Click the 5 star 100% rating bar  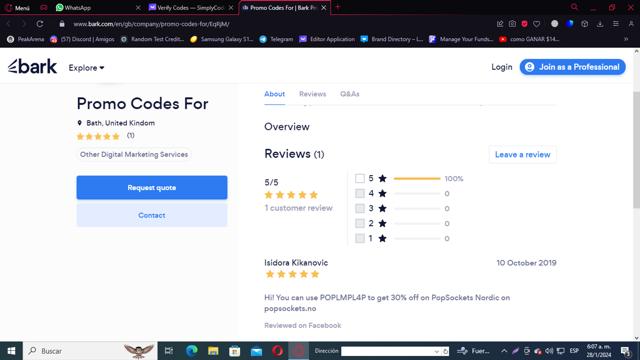417,178
